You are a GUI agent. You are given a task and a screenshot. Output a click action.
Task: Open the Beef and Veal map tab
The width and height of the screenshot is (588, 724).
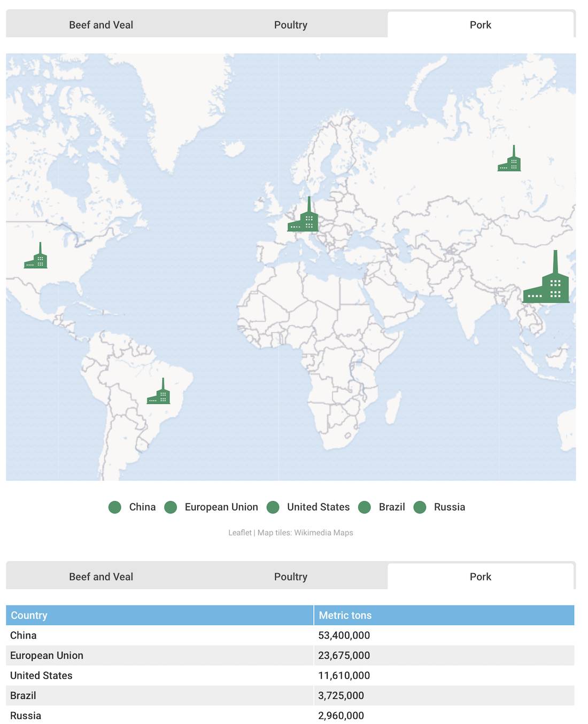pyautogui.click(x=101, y=25)
